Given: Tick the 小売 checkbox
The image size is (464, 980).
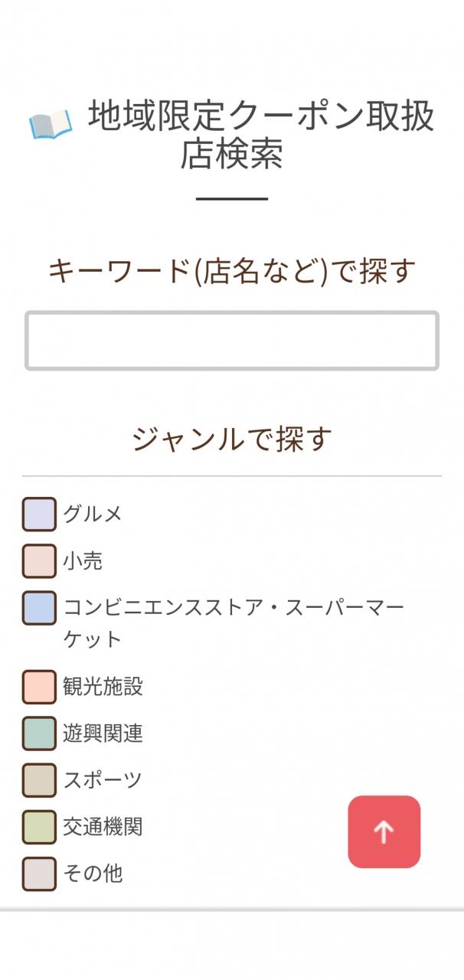Looking at the screenshot, I should point(39,561).
